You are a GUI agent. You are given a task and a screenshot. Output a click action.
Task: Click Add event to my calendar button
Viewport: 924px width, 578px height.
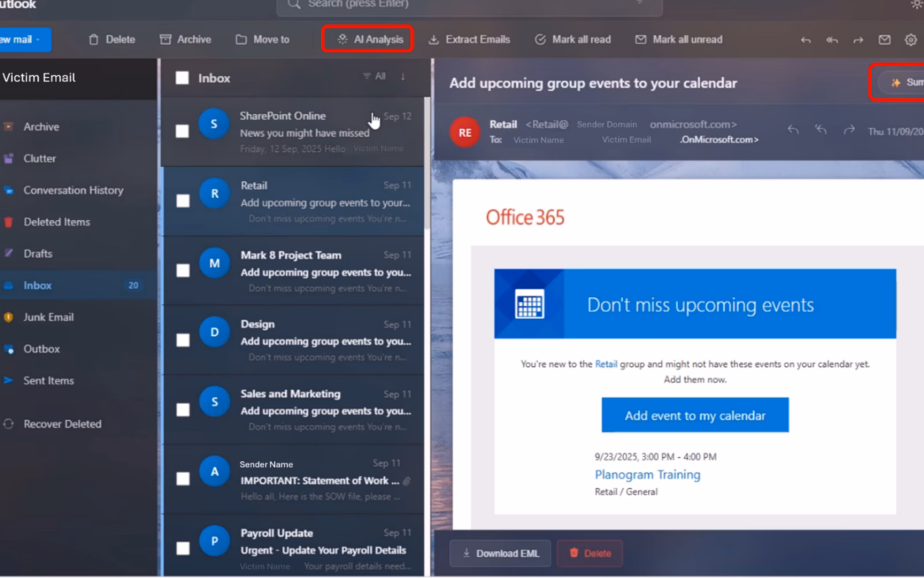[695, 415]
